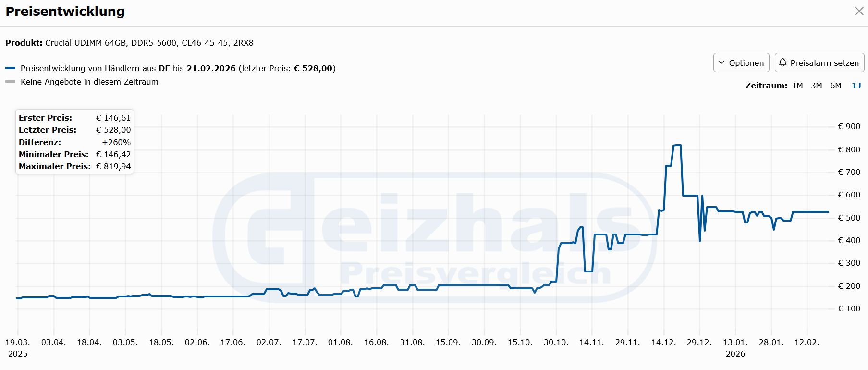Click the gray Keine Angebote legend swatch
Image resolution: width=868 pixels, height=370 pixels.
11,82
